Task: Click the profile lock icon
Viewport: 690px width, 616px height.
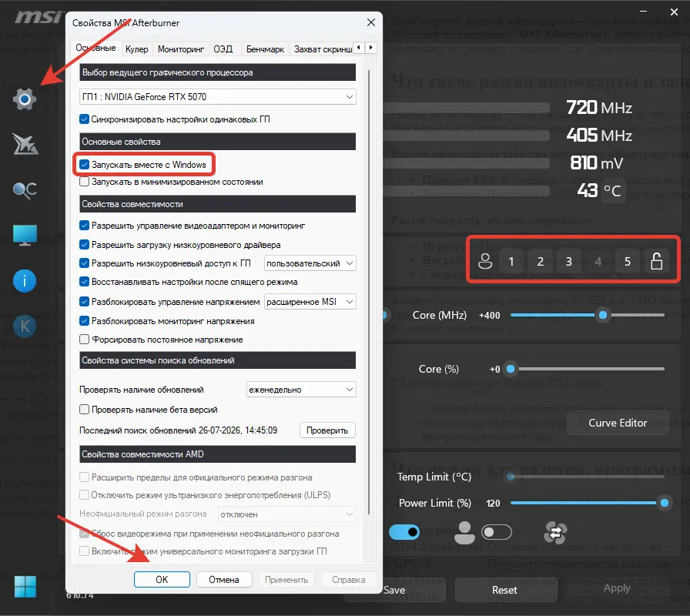Action: coord(657,261)
